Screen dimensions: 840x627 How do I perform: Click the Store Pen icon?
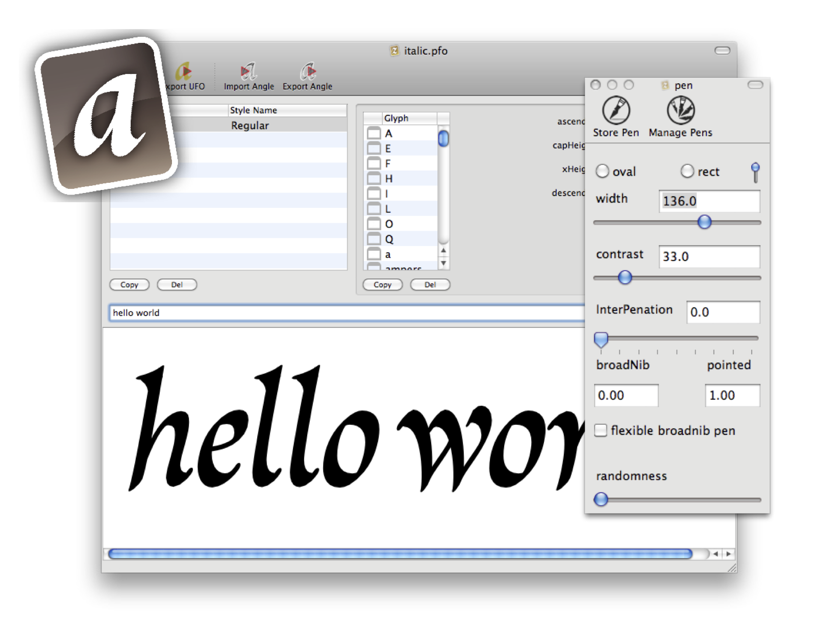click(x=616, y=110)
